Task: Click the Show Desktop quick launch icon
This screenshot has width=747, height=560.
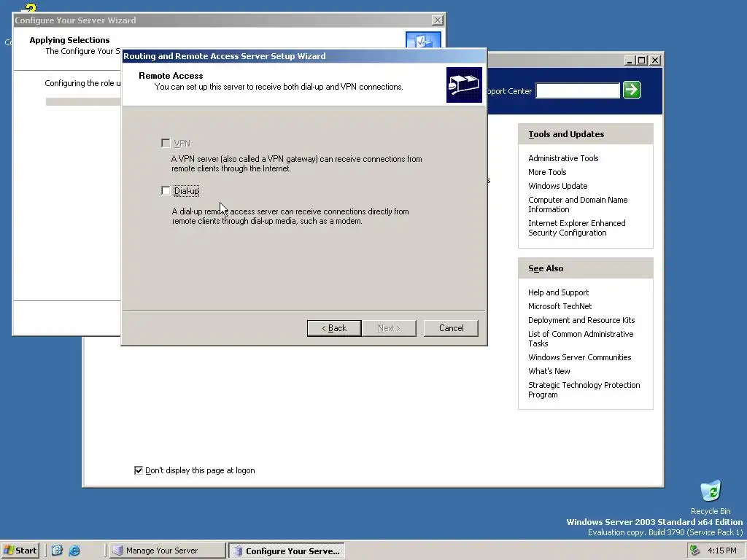Action: pos(57,551)
